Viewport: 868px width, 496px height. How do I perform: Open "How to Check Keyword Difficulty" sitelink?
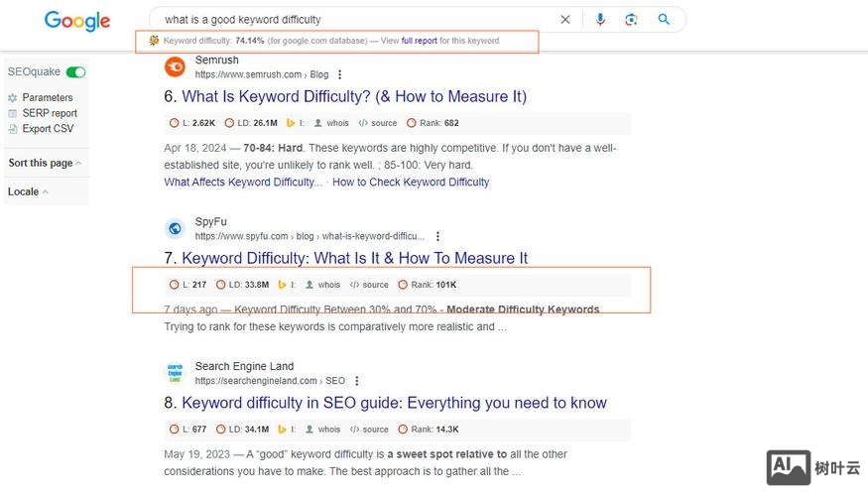[411, 182]
